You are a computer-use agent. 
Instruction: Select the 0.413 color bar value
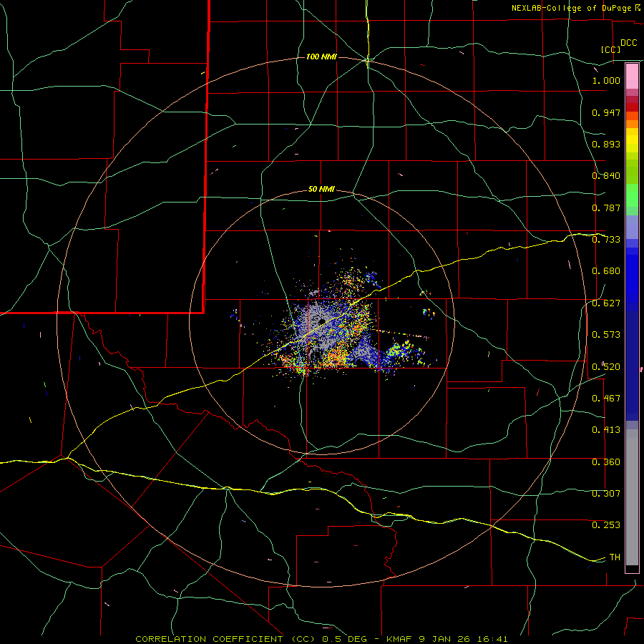point(606,430)
